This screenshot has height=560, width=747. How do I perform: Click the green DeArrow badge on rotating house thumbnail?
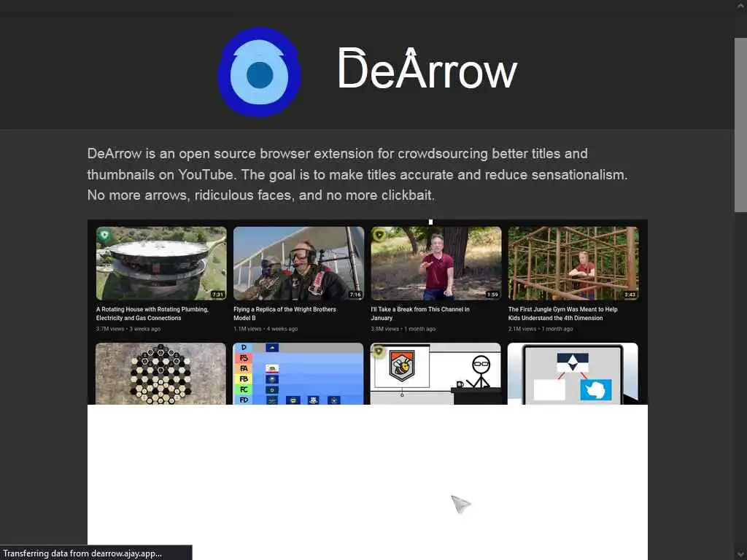coord(105,235)
